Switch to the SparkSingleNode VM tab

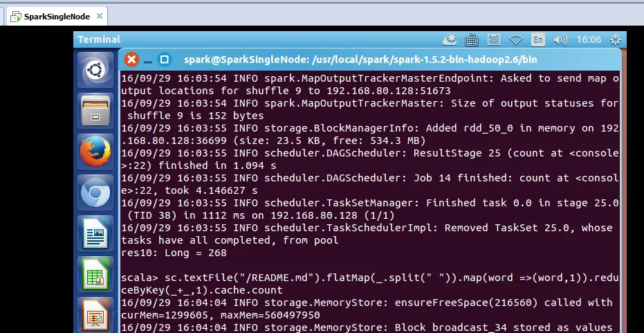(x=57, y=17)
